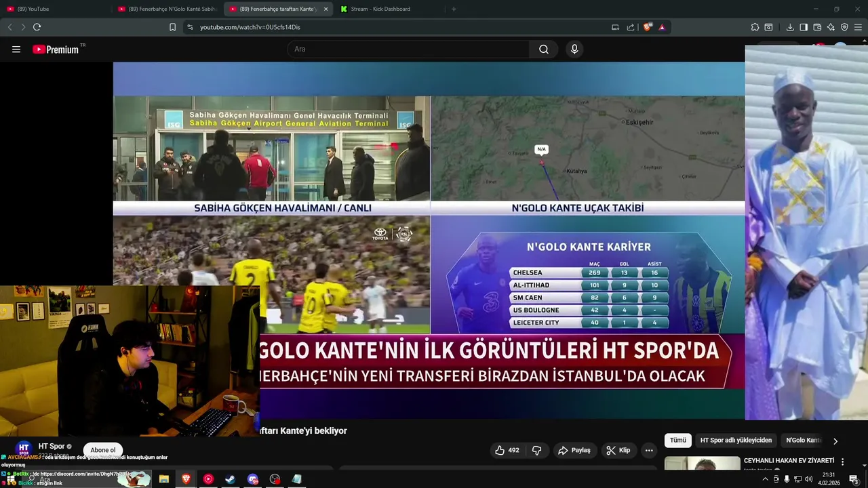The width and height of the screenshot is (868, 488).
Task: Open Ceyhanlı Hakan recommended video thumbnail
Action: (703, 463)
